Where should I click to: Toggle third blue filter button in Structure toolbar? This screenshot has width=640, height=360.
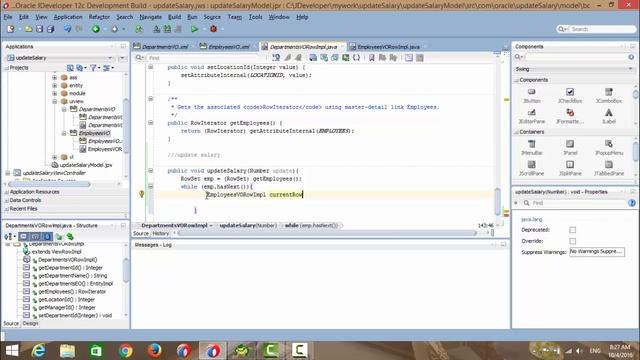pyautogui.click(x=47, y=236)
